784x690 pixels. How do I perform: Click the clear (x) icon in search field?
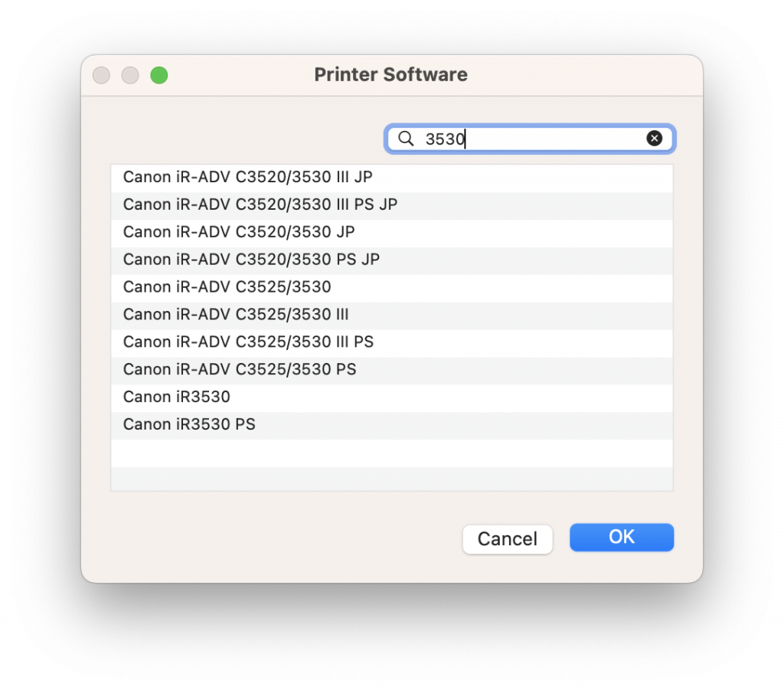tap(655, 138)
